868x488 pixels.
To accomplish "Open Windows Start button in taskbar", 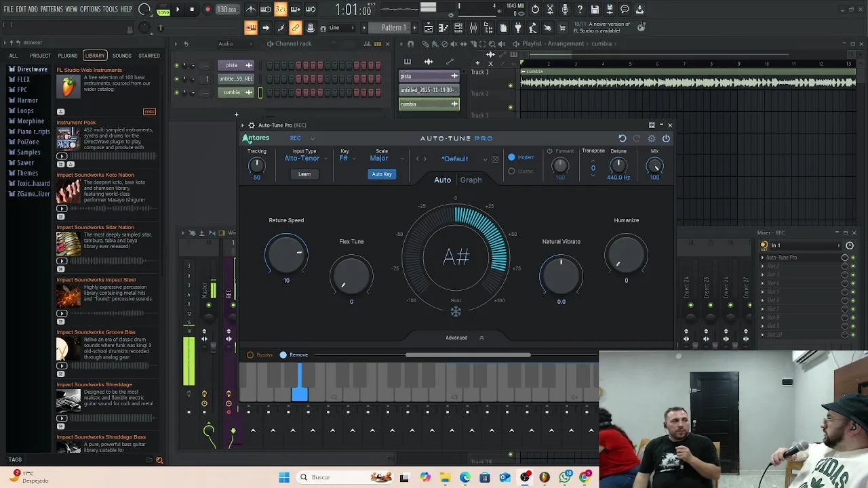I will (x=284, y=477).
